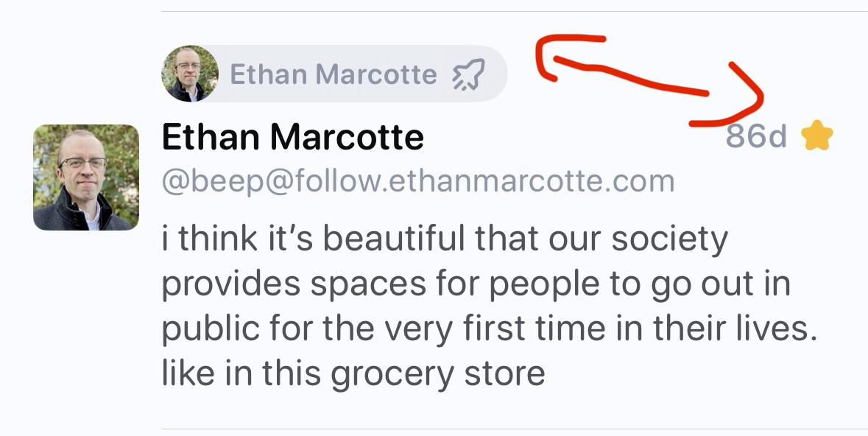The width and height of the screenshot is (868, 436).
Task: Click the separator line above the post
Action: click(514, 12)
